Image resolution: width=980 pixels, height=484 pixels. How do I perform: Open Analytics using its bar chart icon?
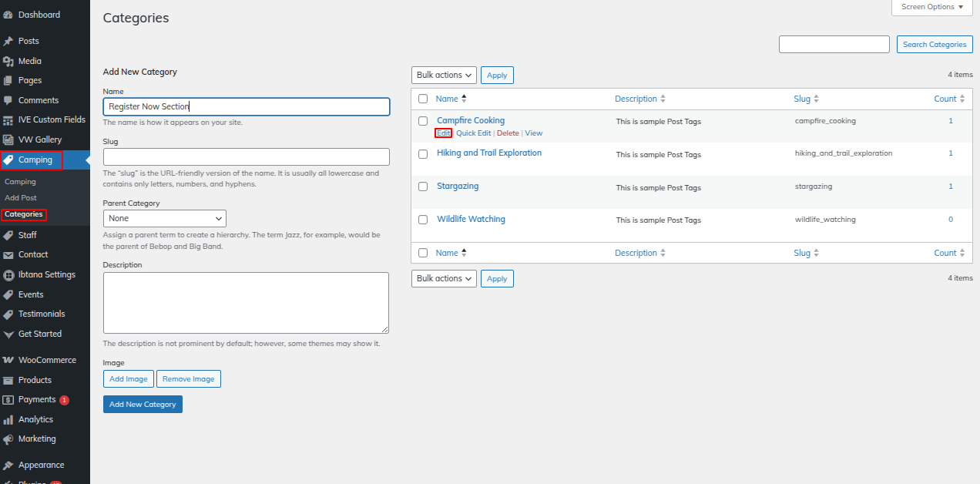[8, 420]
